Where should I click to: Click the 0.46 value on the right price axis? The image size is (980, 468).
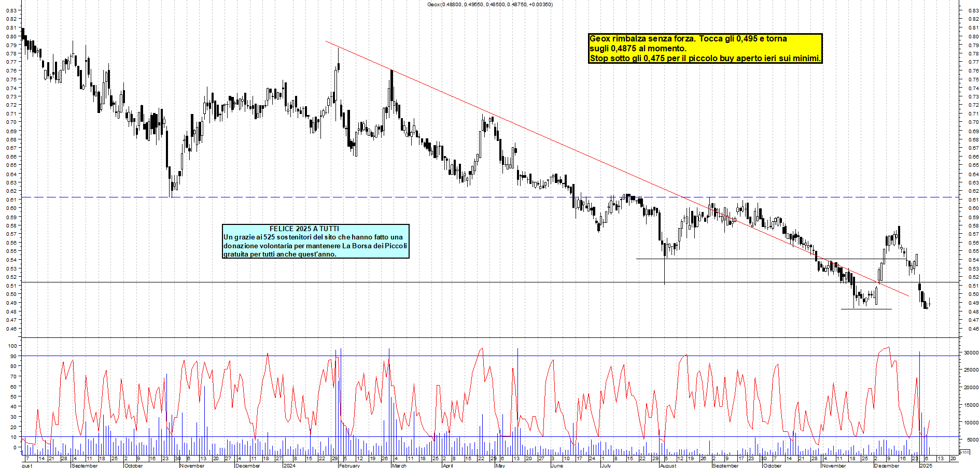pos(973,329)
